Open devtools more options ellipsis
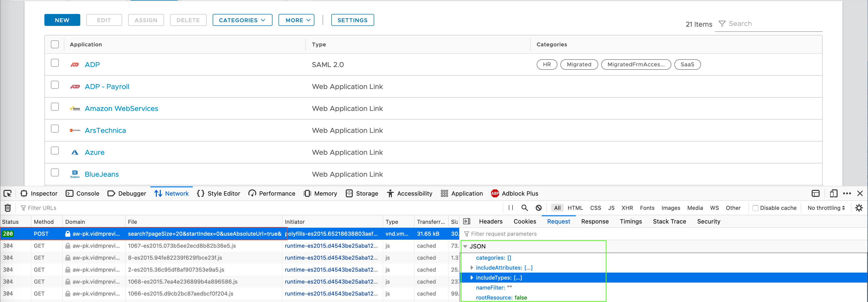The image size is (868, 302). [847, 194]
